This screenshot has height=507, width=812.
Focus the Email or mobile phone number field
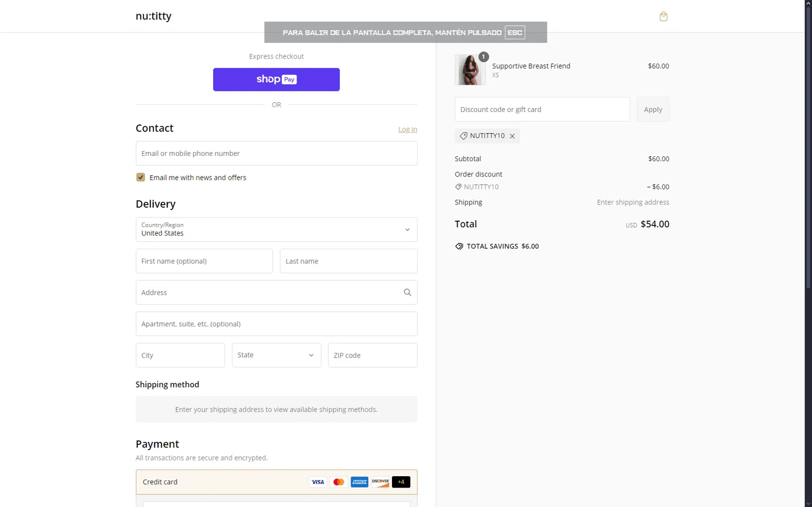(276, 153)
